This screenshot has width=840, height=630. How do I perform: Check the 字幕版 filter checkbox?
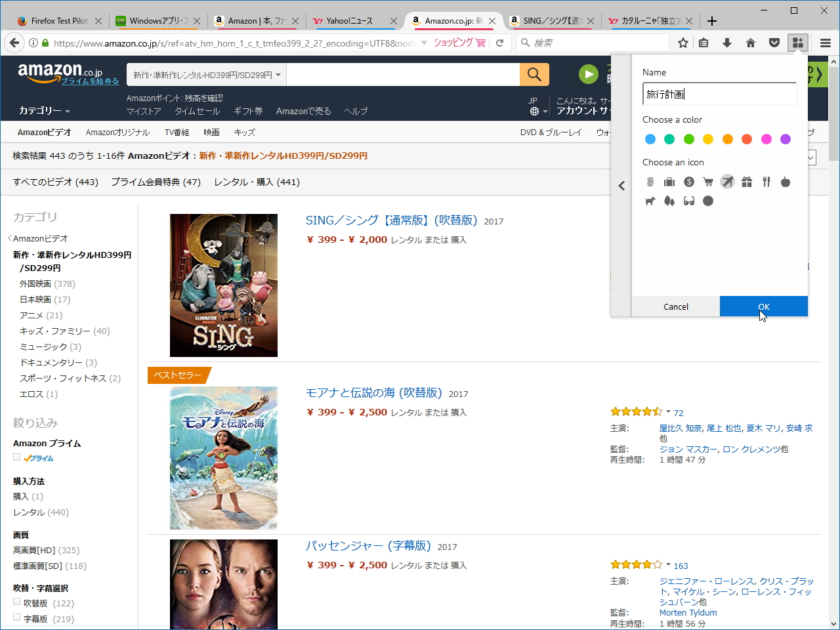coord(17,618)
